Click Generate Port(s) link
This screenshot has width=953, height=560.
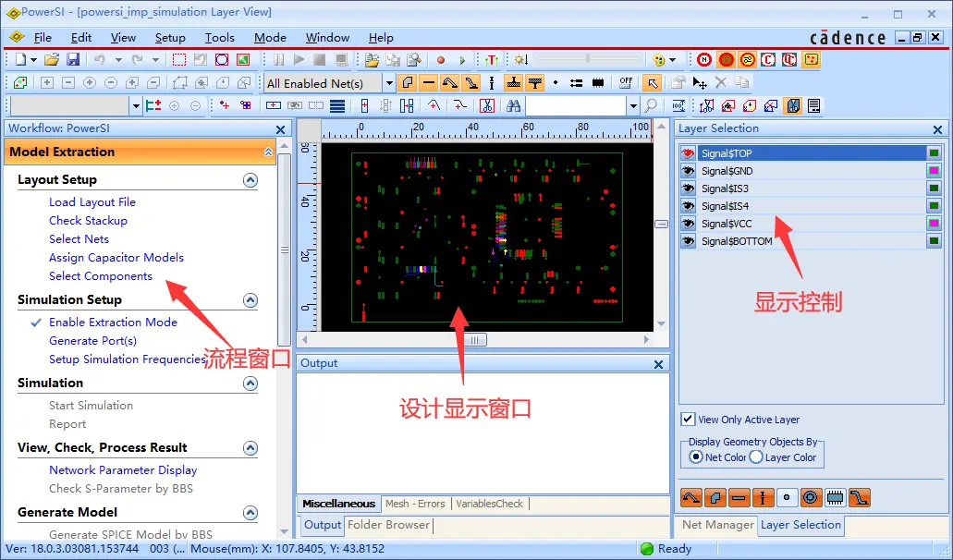[93, 341]
